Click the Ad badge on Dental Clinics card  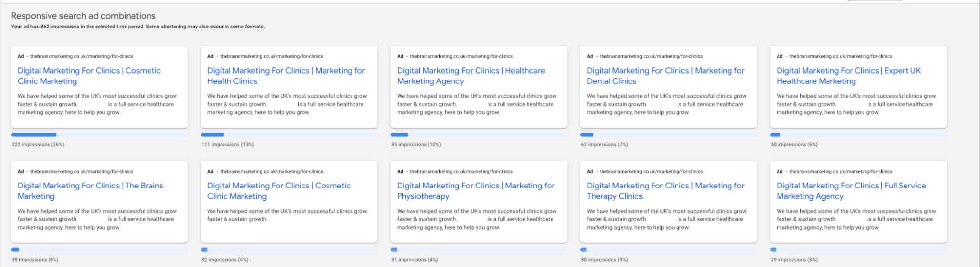pos(590,56)
